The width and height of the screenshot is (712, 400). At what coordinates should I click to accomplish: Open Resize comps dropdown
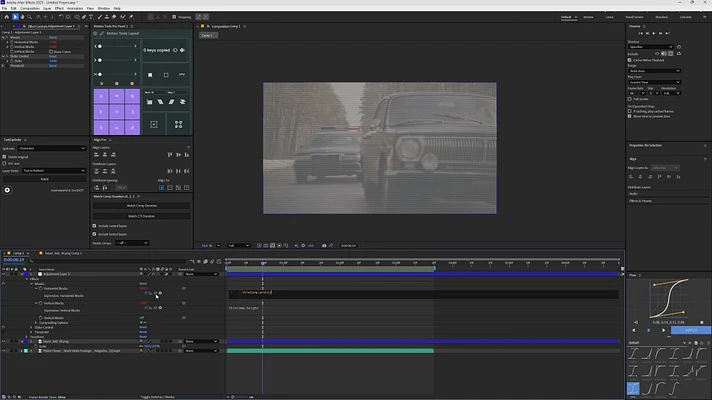[x=132, y=243]
